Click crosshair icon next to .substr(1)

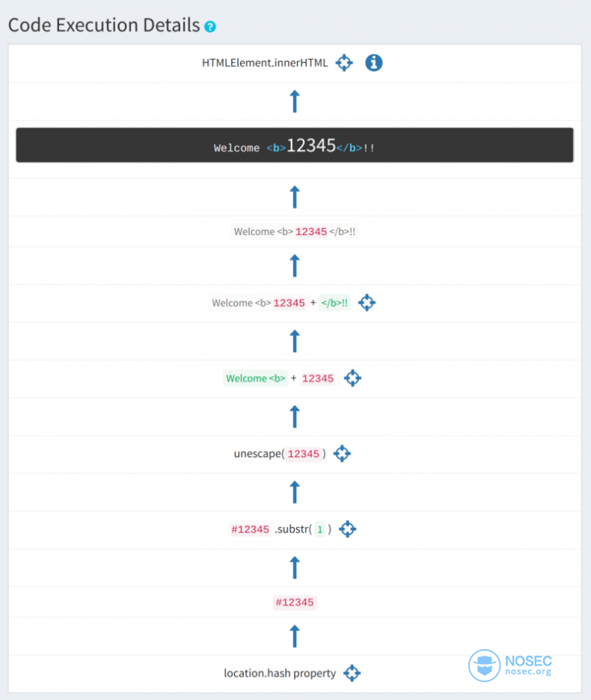[347, 529]
